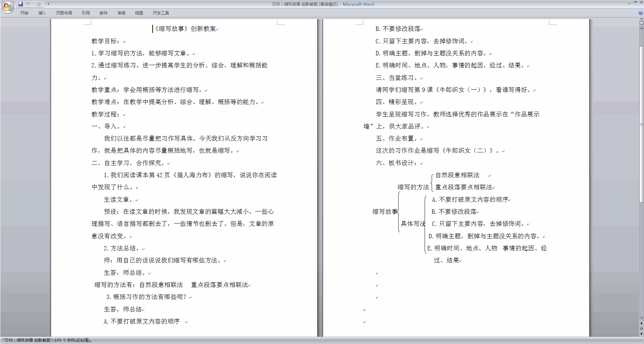Open the Office button menu
Screen dimensions: 644x344
(x=7, y=7)
